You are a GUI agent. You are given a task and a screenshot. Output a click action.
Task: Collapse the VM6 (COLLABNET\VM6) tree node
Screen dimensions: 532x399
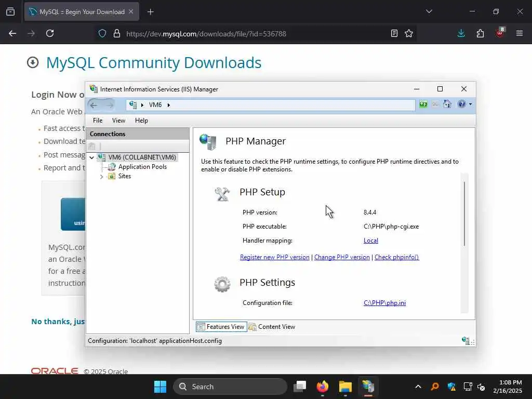click(x=91, y=157)
